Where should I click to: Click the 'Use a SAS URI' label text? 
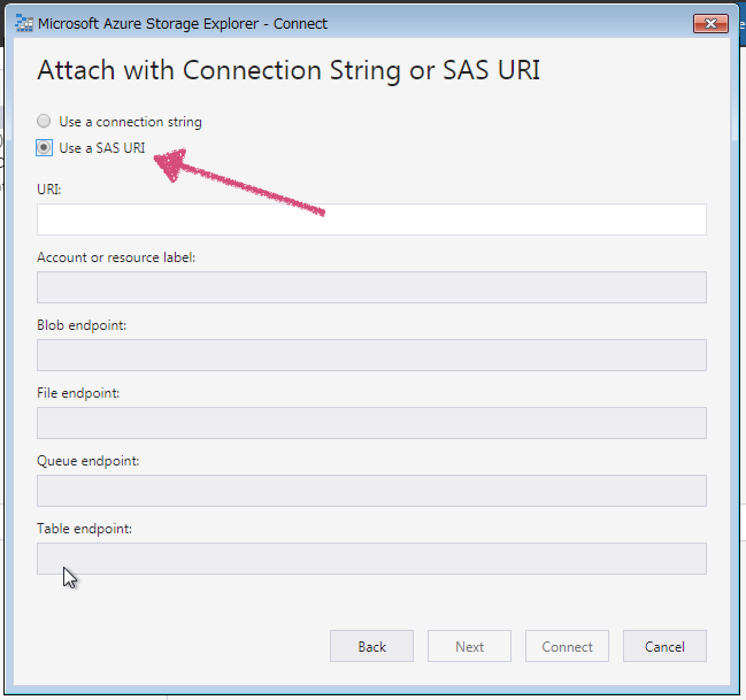(102, 148)
